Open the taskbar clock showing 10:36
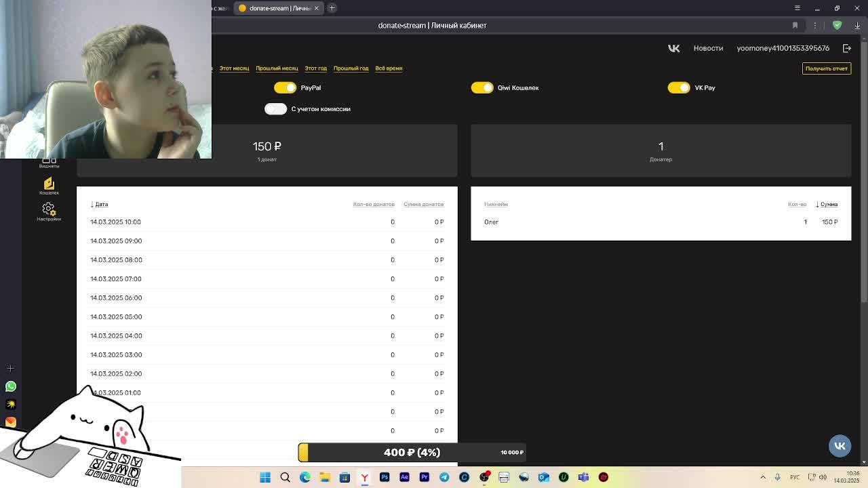 point(847,477)
